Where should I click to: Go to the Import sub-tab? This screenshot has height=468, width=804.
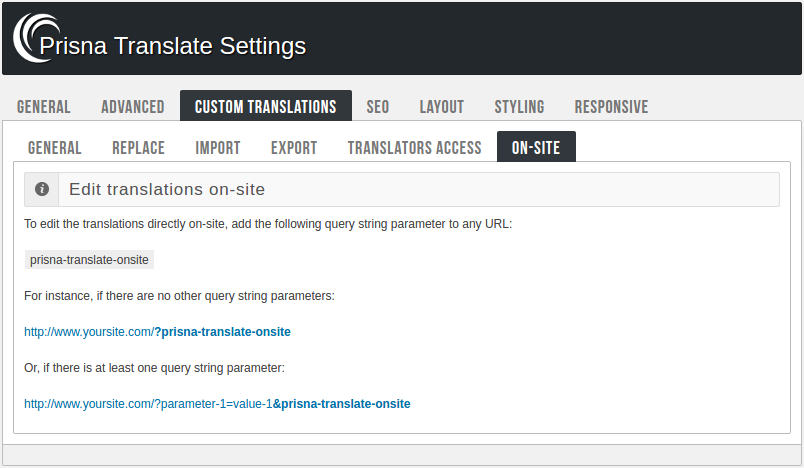(218, 148)
